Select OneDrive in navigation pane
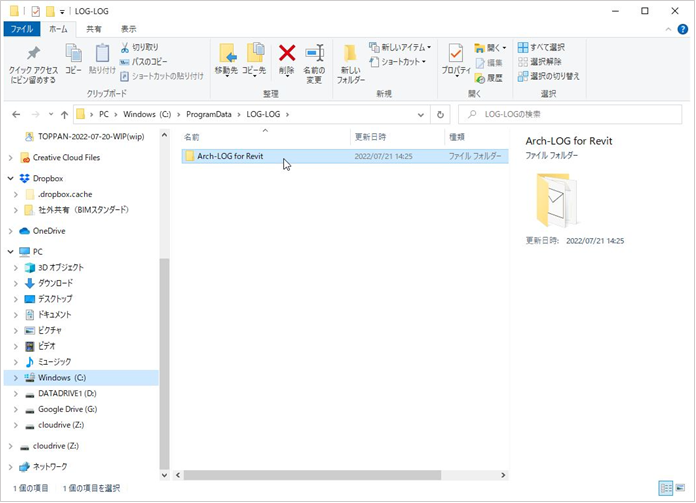The image size is (696, 503). [x=49, y=231]
